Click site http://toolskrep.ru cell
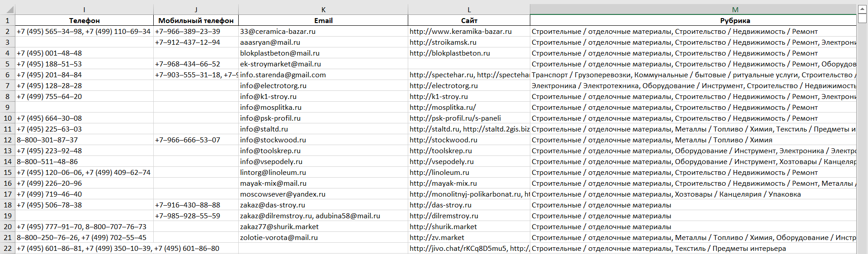The height and width of the screenshot is (254, 868). coord(469,151)
